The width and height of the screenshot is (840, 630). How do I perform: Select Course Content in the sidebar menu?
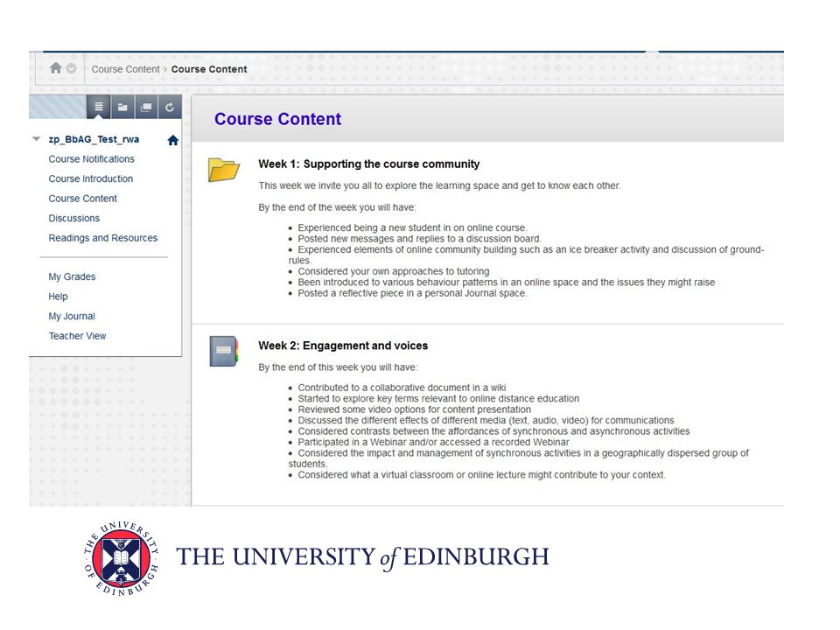click(82, 199)
